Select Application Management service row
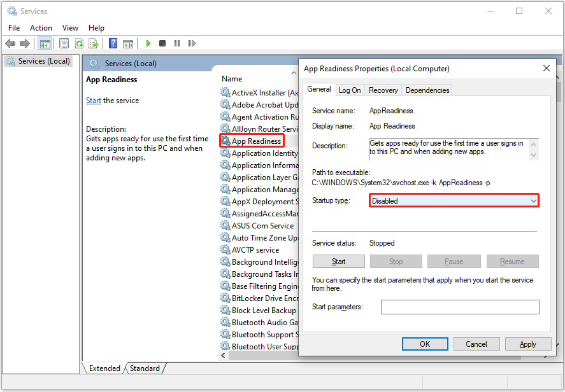The height and width of the screenshot is (392, 565). coord(259,190)
